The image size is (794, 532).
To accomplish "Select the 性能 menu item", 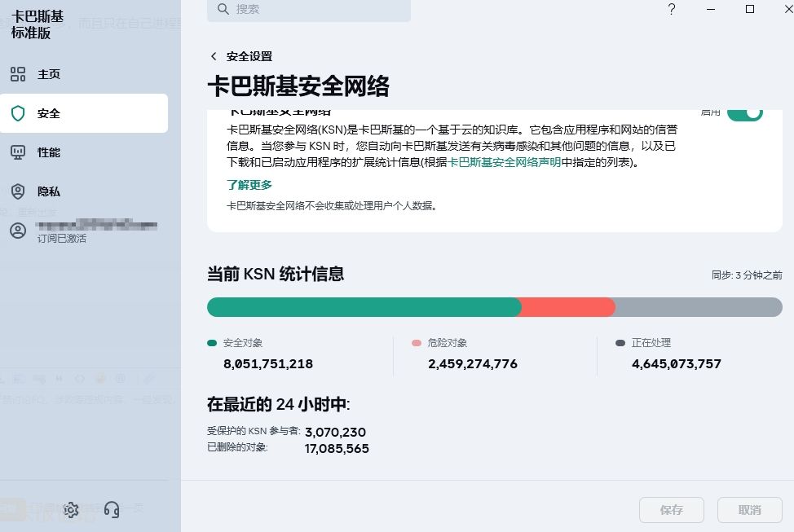I will pos(49,152).
